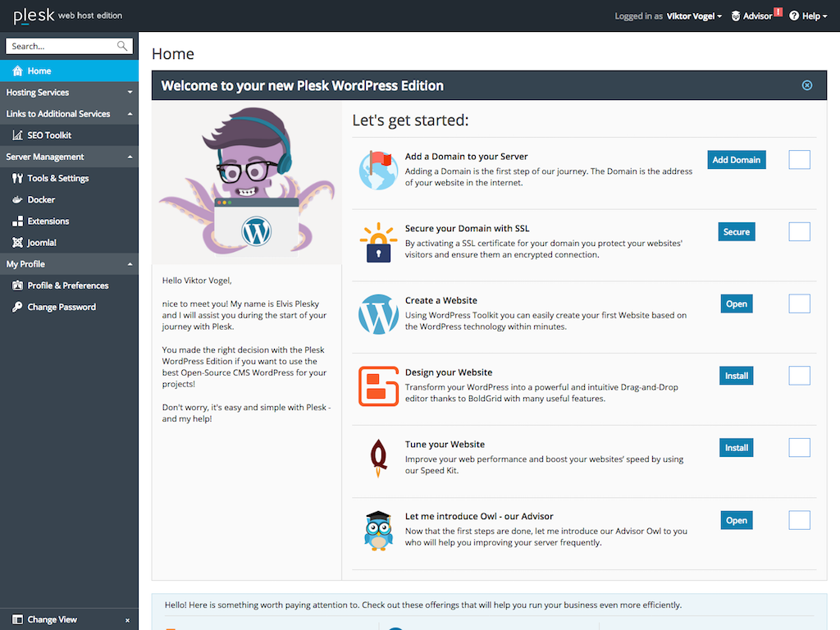Open Change Password menu item
This screenshot has width=840, height=630.
tap(69, 307)
